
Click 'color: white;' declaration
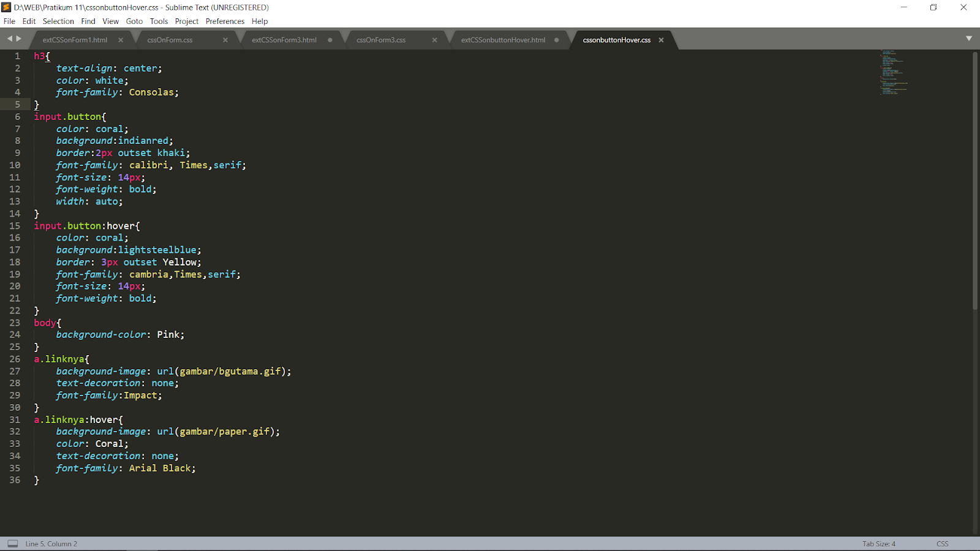[x=92, y=80]
